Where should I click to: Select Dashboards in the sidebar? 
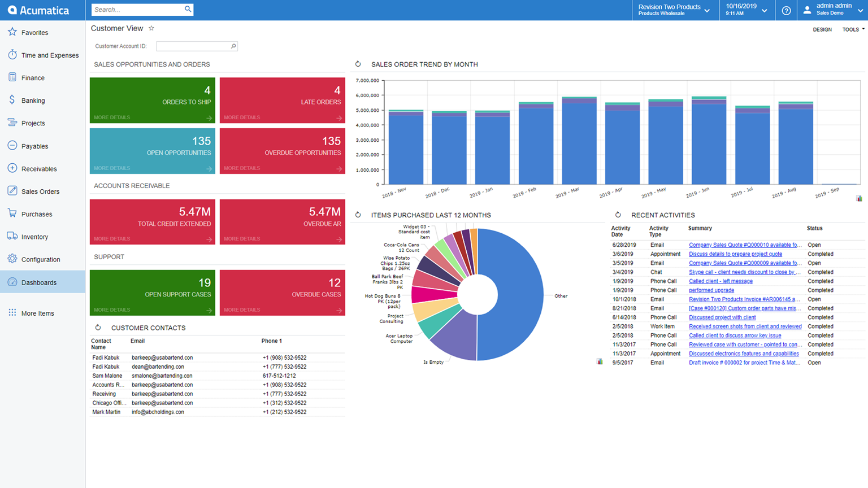[x=39, y=282]
